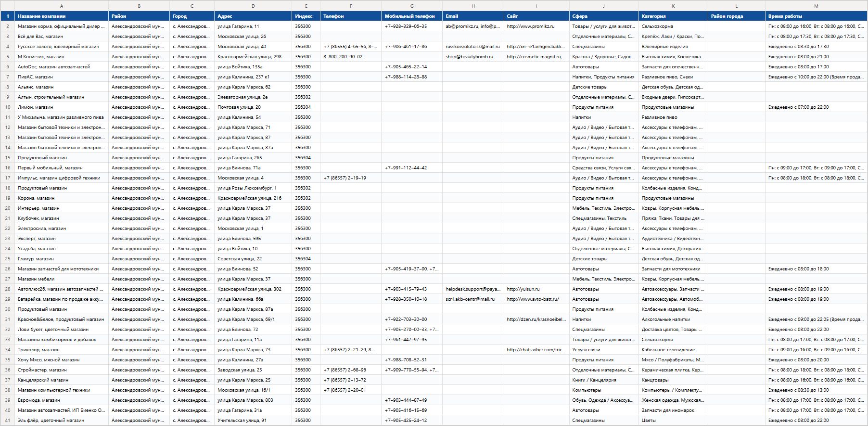The image size is (868, 434).
Task: Select mobile cell "+7-928-329-06-35"
Action: point(412,26)
